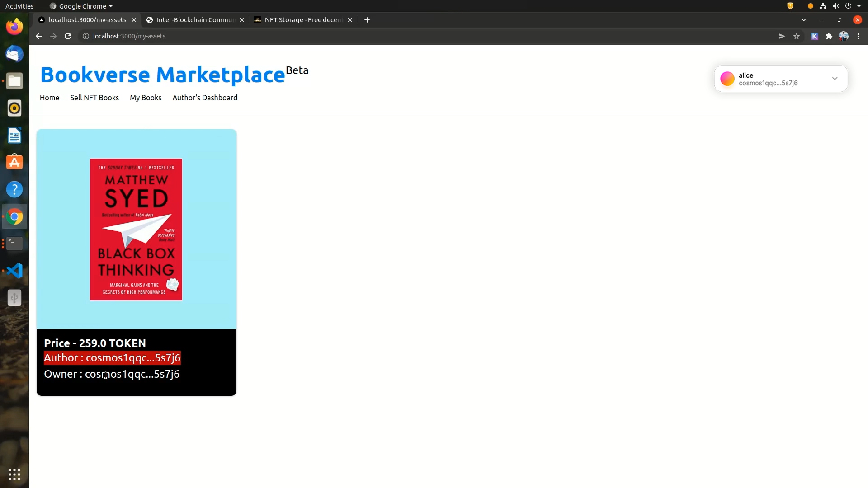Screen dimensions: 868x488
Task: Switch to the NFT.Storage tab
Action: pyautogui.click(x=303, y=20)
